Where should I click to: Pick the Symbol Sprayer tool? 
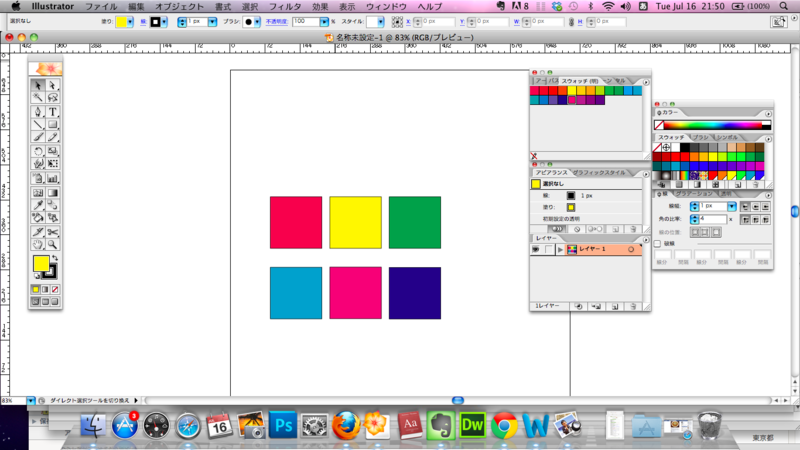point(38,179)
